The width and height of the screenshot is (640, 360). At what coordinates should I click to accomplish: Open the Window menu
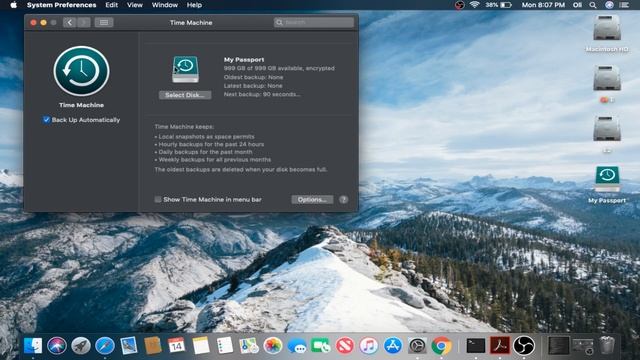(165, 5)
